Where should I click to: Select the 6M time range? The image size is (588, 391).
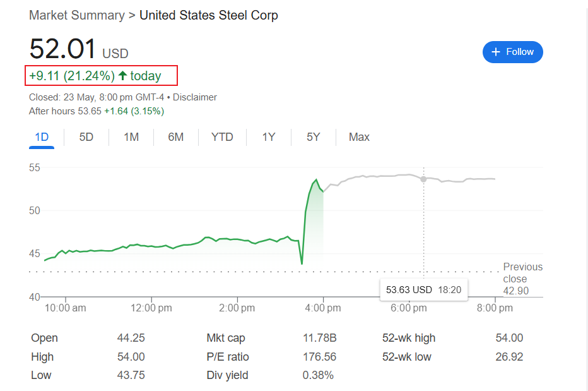[x=176, y=137]
